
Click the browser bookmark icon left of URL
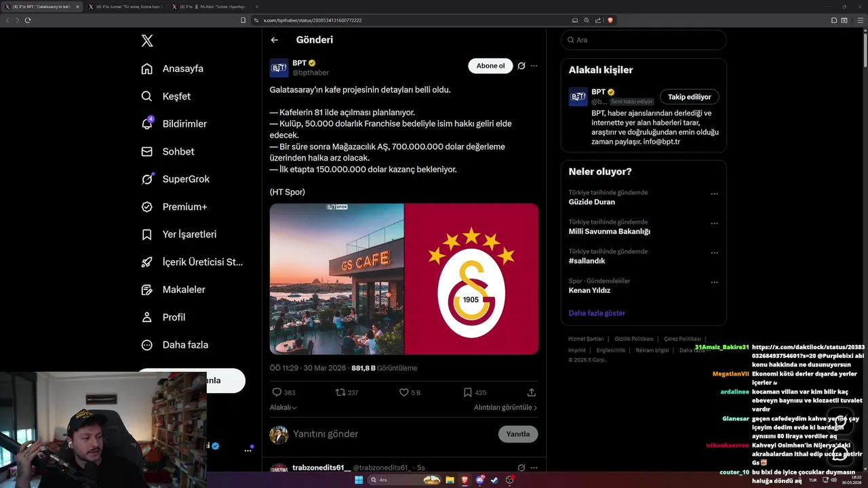pyautogui.click(x=243, y=20)
